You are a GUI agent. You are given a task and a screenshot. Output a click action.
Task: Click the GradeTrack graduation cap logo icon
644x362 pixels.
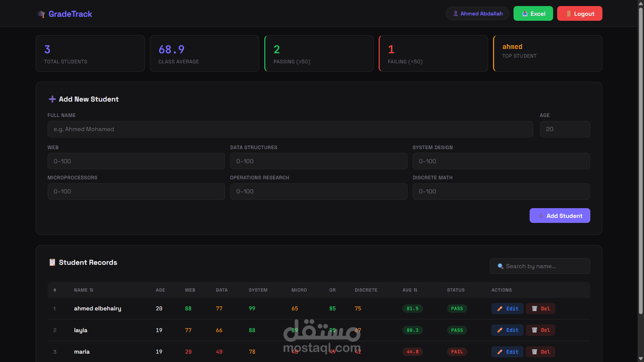[x=41, y=14]
